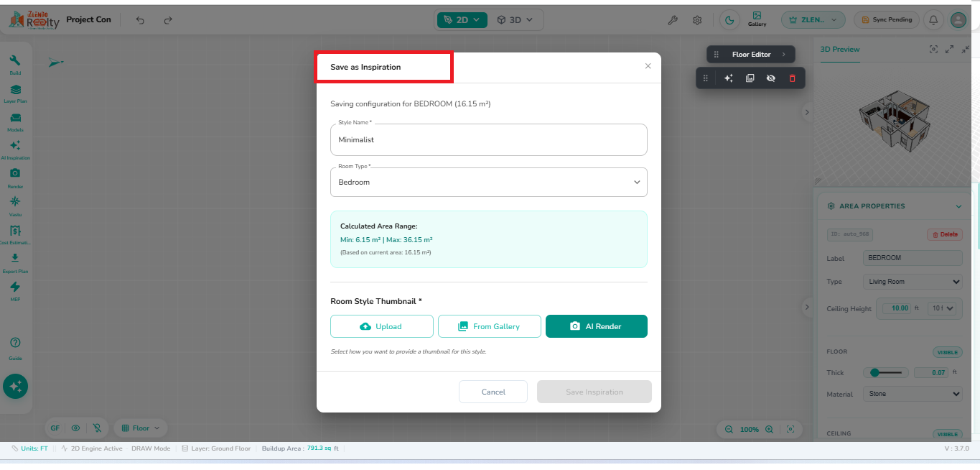
Task: Open the 2D view mode dropdown
Action: coord(462,20)
